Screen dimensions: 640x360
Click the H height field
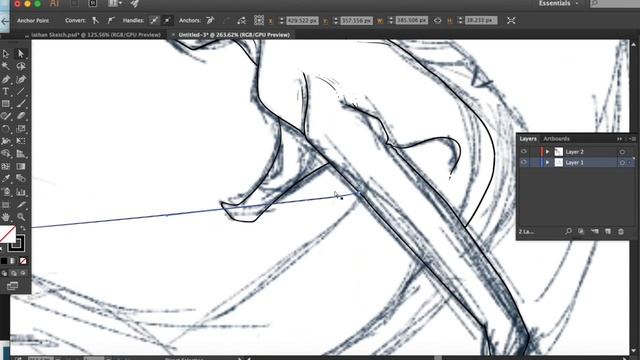click(x=481, y=20)
